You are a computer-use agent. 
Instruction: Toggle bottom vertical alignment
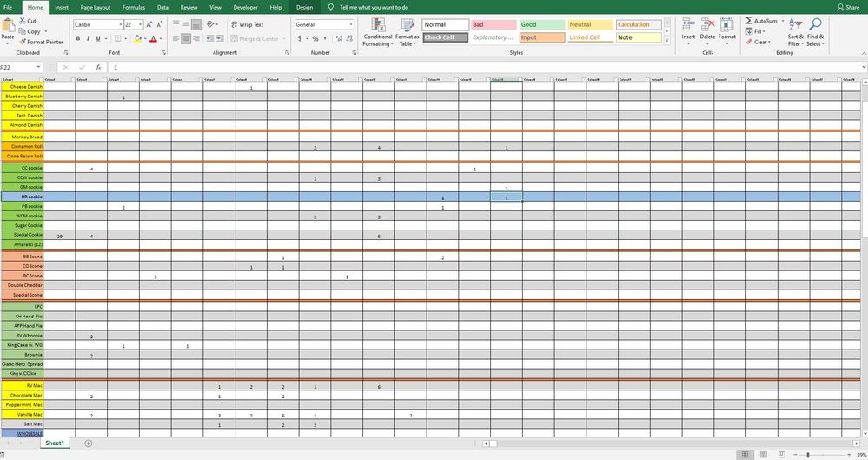click(x=196, y=24)
